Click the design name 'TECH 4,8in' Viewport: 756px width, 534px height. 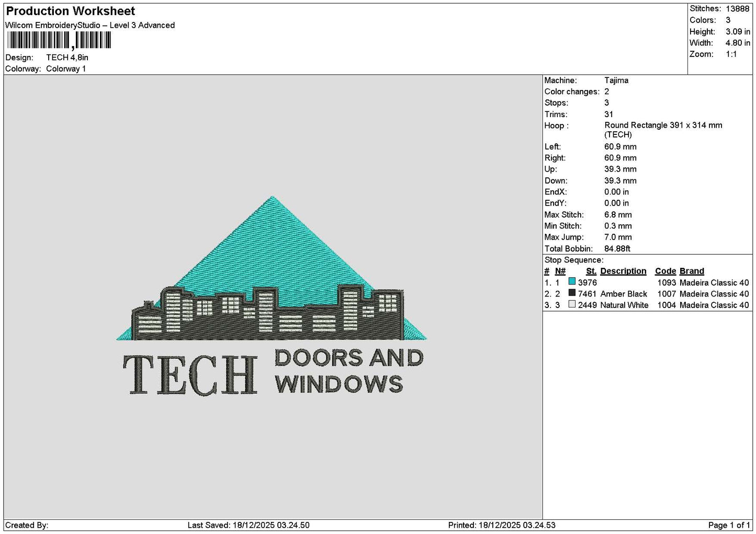click(67, 58)
